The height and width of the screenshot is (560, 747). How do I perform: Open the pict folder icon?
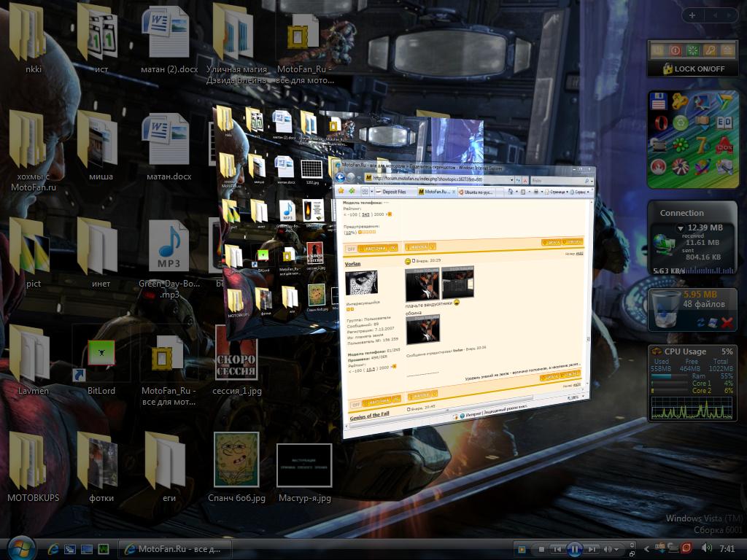(29, 246)
